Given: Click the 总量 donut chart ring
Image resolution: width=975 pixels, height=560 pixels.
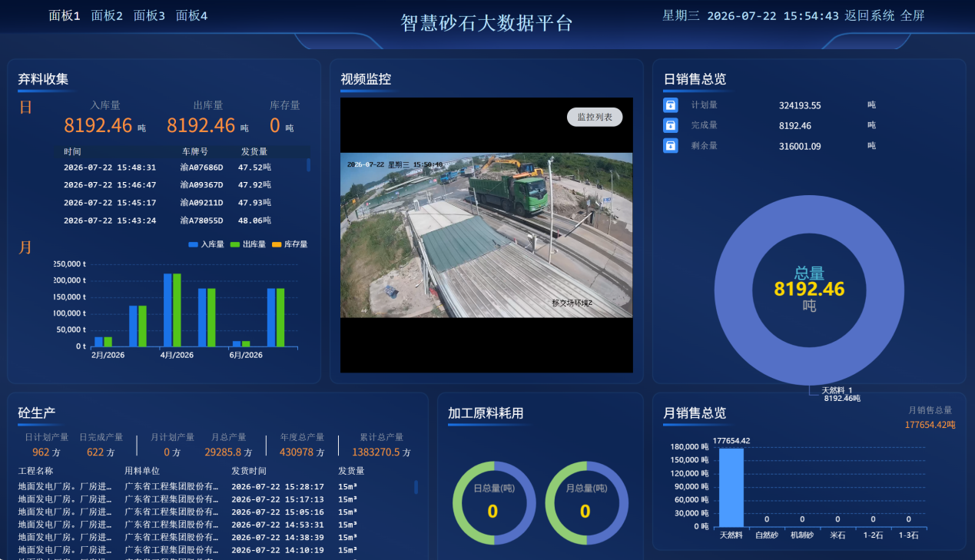Looking at the screenshot, I should (x=731, y=290).
